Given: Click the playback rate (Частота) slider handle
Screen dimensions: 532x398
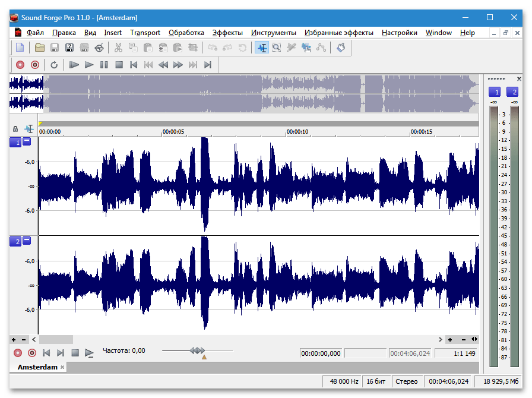Looking at the screenshot, I should point(198,350).
